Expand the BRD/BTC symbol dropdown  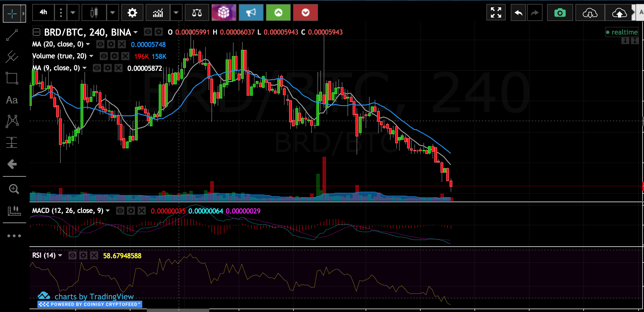click(x=135, y=32)
